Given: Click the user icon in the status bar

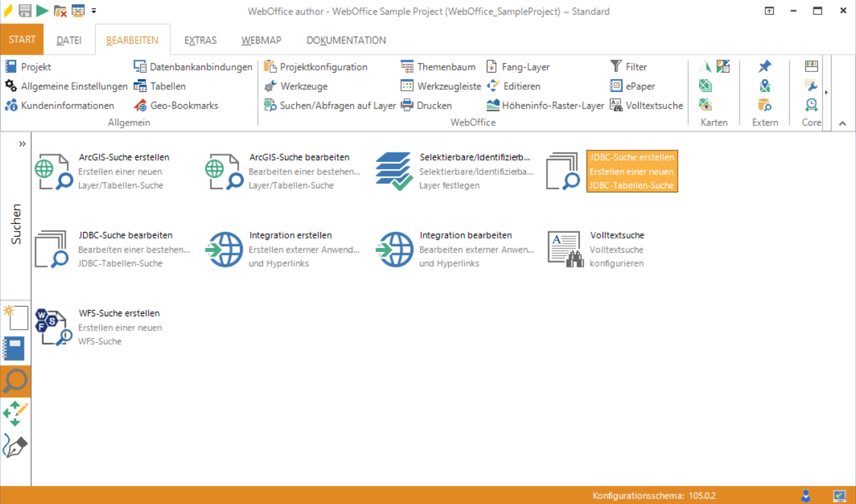Looking at the screenshot, I should click(x=806, y=496).
